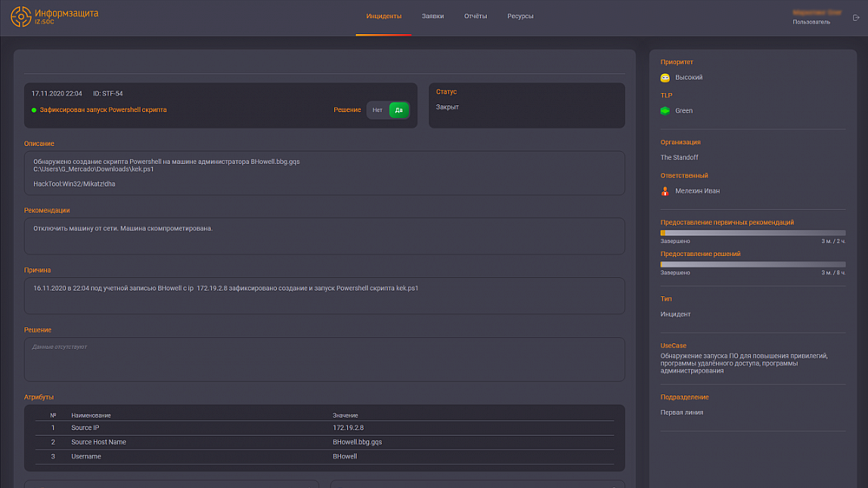Click the Описание text field

pyautogui.click(x=325, y=173)
